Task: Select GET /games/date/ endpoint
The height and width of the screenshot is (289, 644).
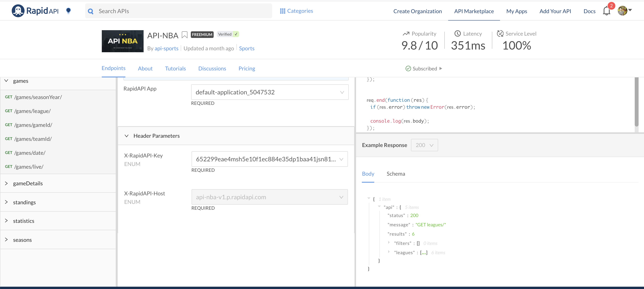Action: 58,153
